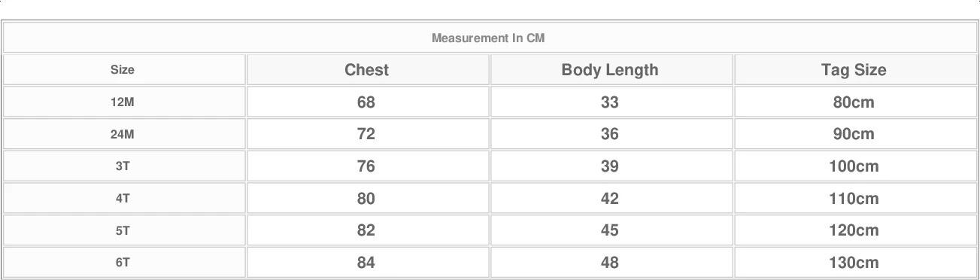Viewport: 980px width, 280px height.
Task: Select the 6T size cell
Action: click(124, 263)
